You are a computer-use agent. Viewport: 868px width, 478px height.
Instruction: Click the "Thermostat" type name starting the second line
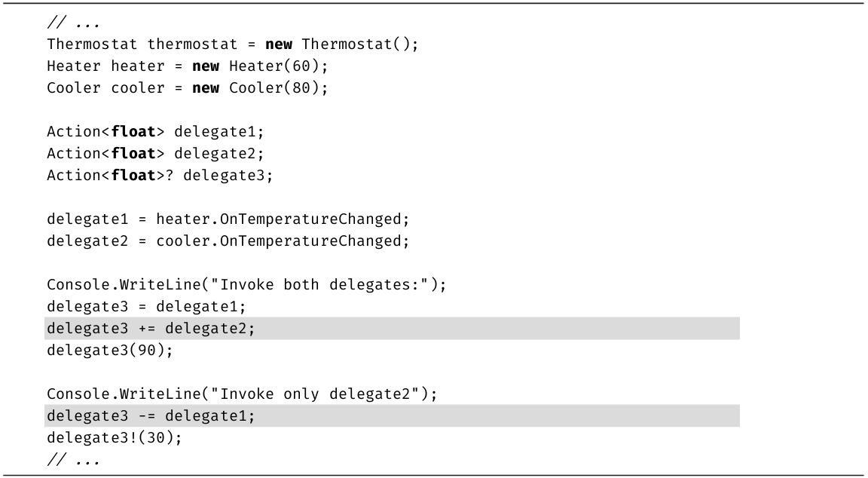pos(92,44)
